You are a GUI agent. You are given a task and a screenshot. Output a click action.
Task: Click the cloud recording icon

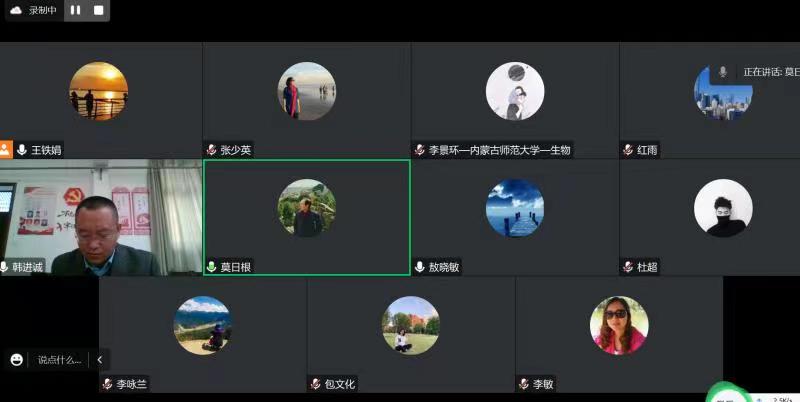tap(15, 10)
